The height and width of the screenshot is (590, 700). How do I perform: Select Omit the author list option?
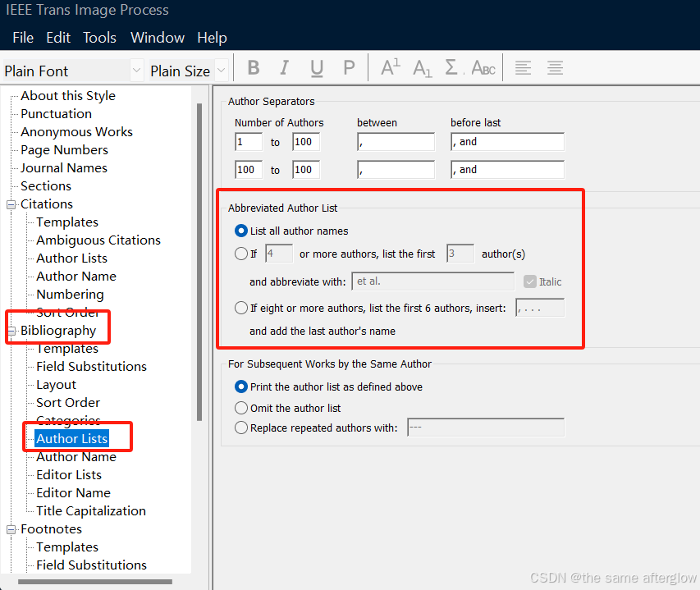241,408
